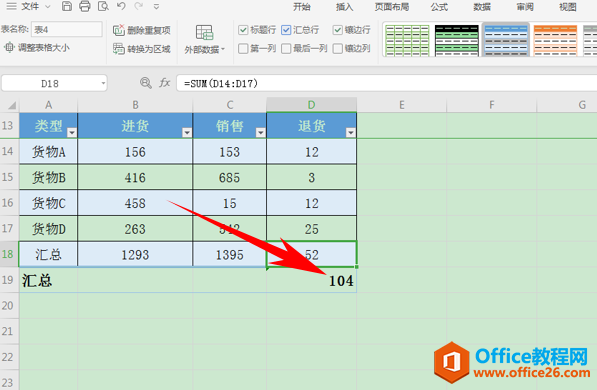Open Print Preview icon
The width and height of the screenshot is (597, 390).
[103, 6]
